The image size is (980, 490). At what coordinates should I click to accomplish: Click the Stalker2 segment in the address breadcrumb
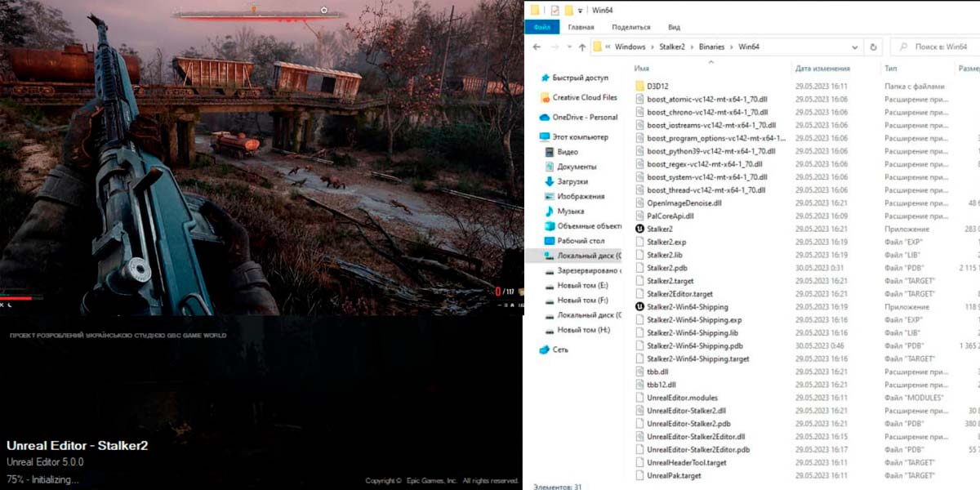(x=674, y=47)
